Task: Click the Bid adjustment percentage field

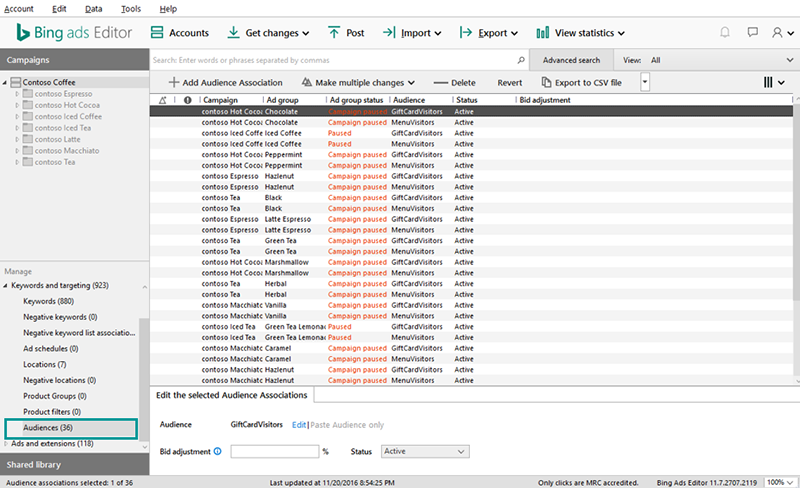Action: (x=274, y=451)
